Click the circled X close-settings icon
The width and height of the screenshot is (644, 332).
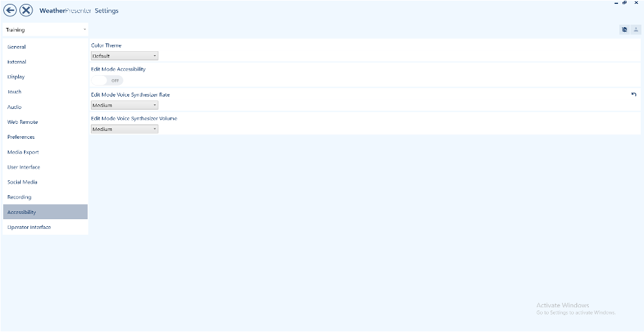[26, 10]
